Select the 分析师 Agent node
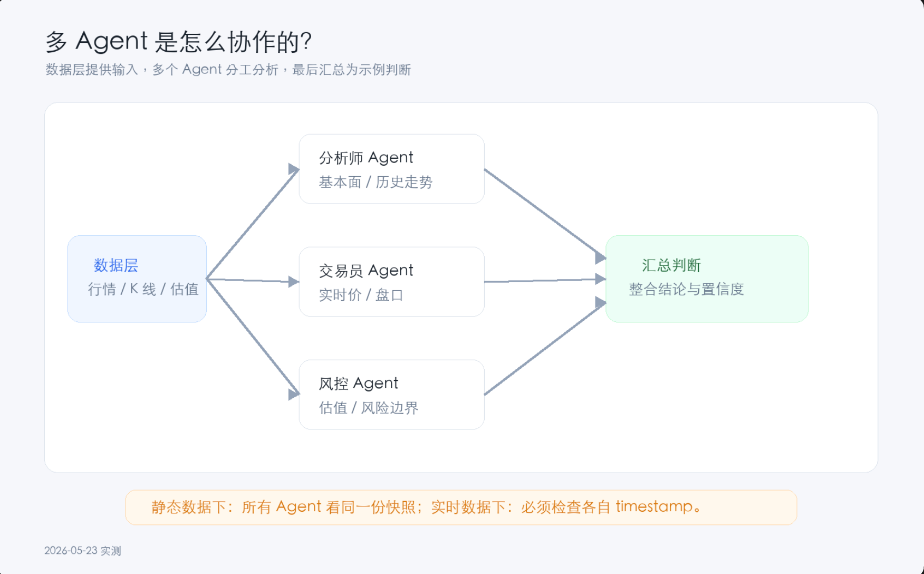The width and height of the screenshot is (924, 574). tap(391, 169)
